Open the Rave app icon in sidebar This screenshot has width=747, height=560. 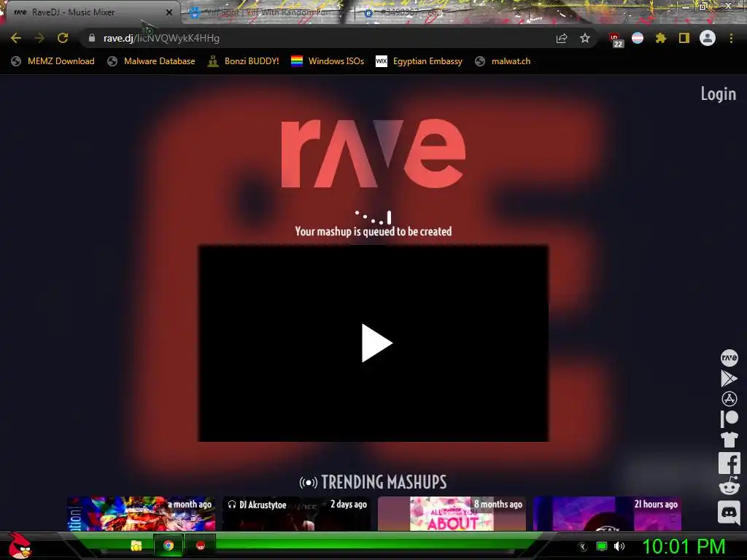(729, 357)
